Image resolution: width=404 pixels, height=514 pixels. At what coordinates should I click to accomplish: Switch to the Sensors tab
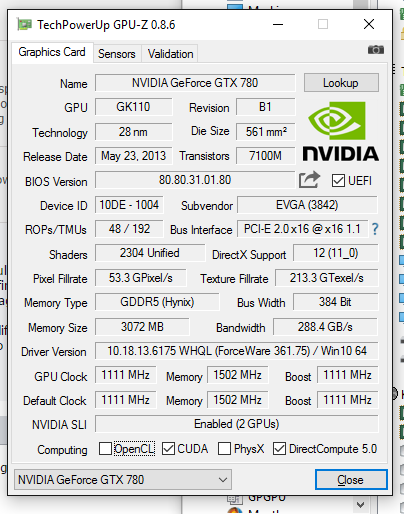pos(117,54)
